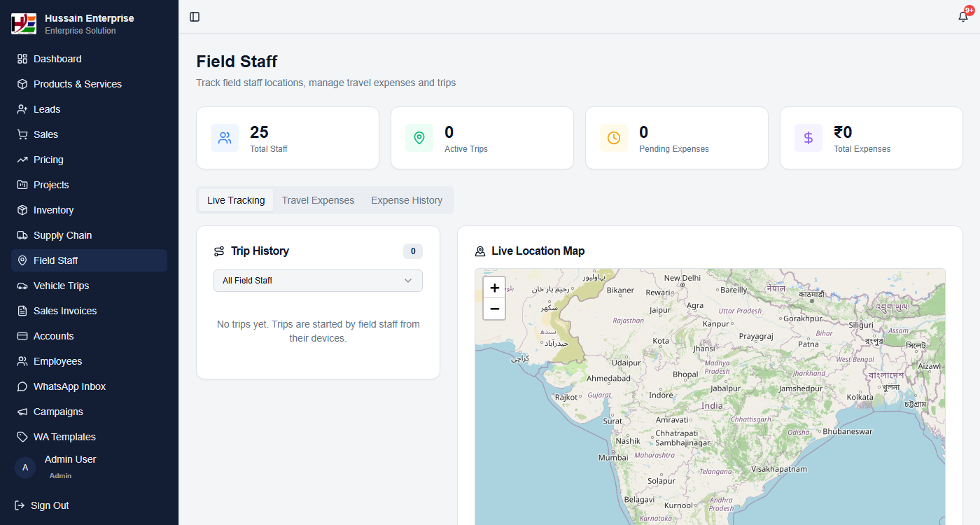Click the Products & Services box icon

click(22, 84)
